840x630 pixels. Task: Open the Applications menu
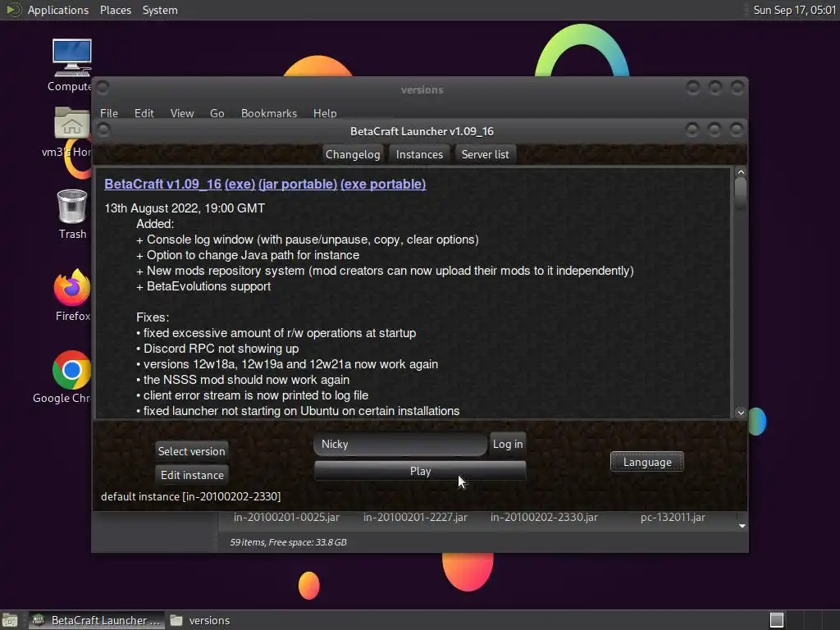(58, 10)
